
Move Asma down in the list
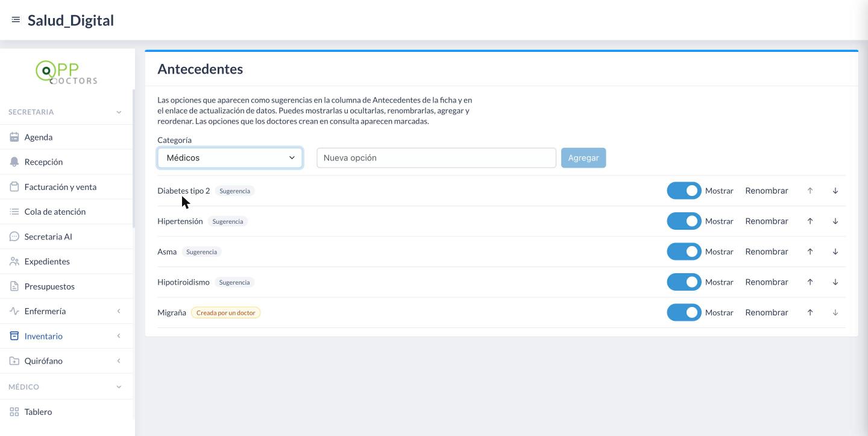point(835,251)
